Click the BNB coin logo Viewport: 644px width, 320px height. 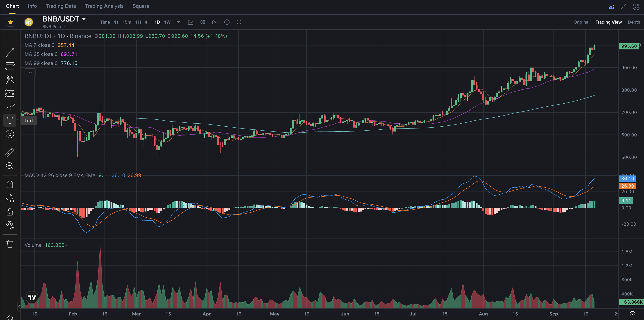point(29,22)
